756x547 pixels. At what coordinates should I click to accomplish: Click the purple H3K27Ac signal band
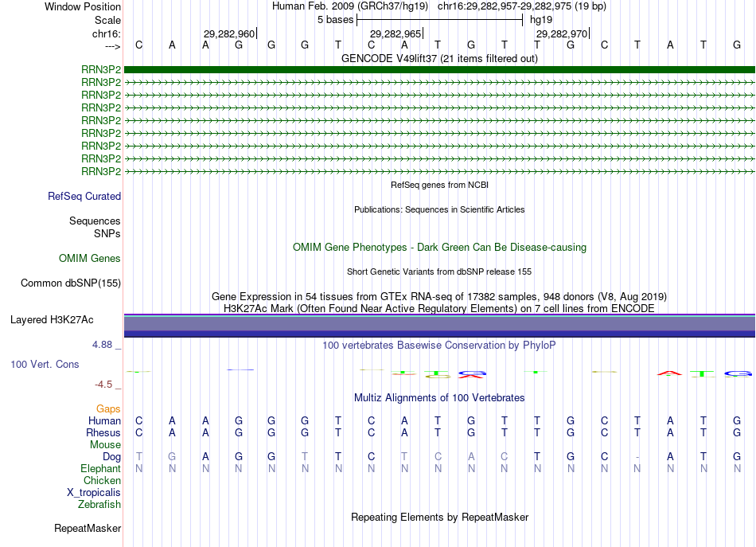(x=439, y=326)
